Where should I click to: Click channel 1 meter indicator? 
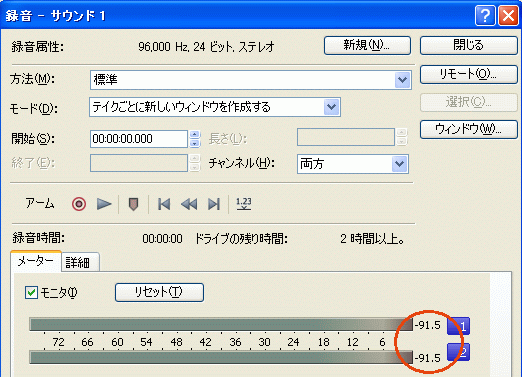[458, 326]
